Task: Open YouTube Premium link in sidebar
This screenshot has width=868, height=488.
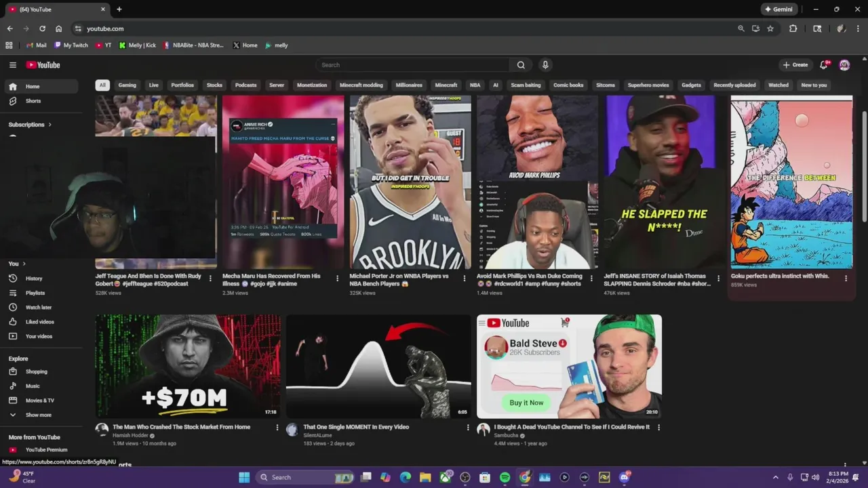Action: [x=41, y=450]
